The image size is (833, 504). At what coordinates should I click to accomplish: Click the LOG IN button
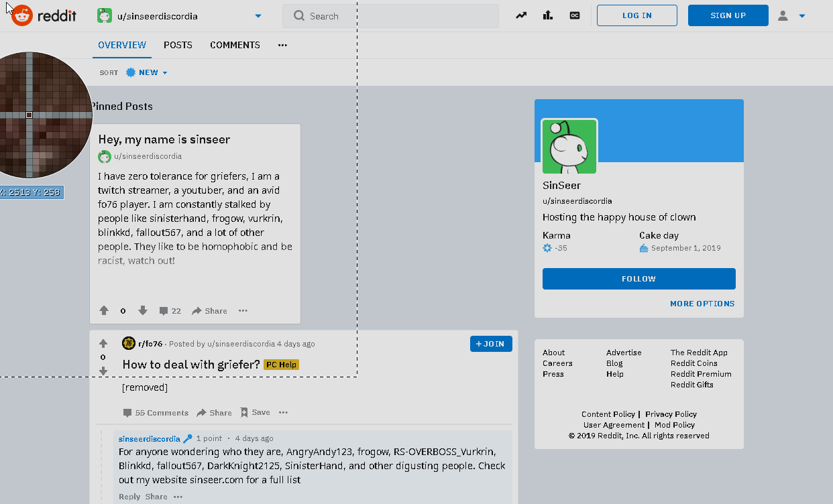coord(637,15)
